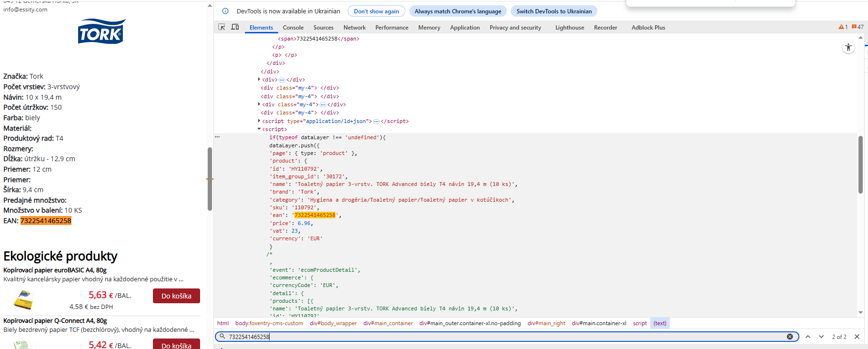Expand the third div class my-4 node
This screenshot has height=349, width=868.
click(x=259, y=104)
